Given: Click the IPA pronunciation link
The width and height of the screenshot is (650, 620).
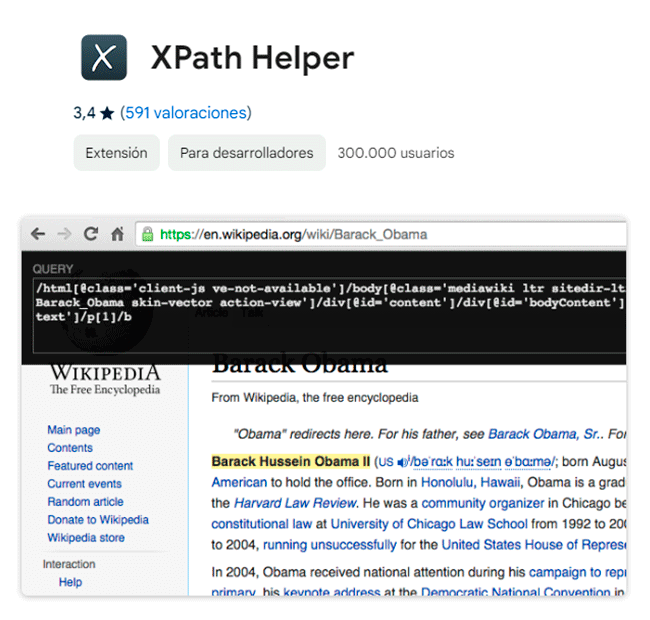Looking at the screenshot, I should click(x=483, y=462).
